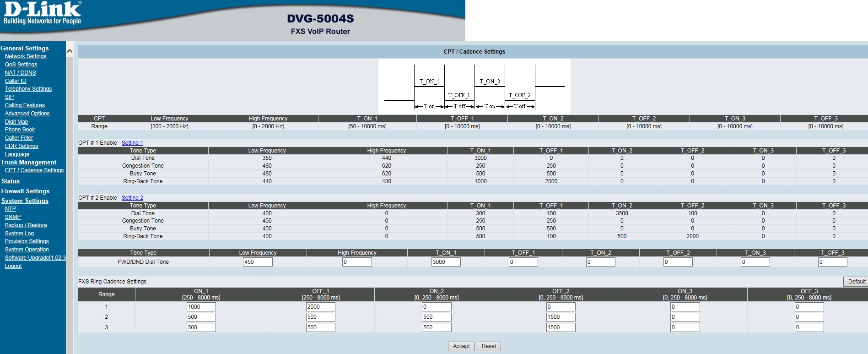868x354 pixels.
Task: Navigate to SIP settings
Action: pos(9,97)
